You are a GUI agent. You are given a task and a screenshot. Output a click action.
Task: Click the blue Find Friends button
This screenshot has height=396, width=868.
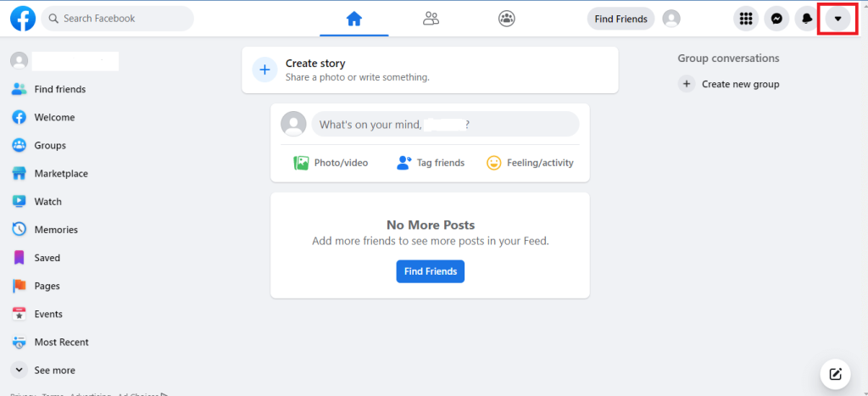pyautogui.click(x=430, y=271)
